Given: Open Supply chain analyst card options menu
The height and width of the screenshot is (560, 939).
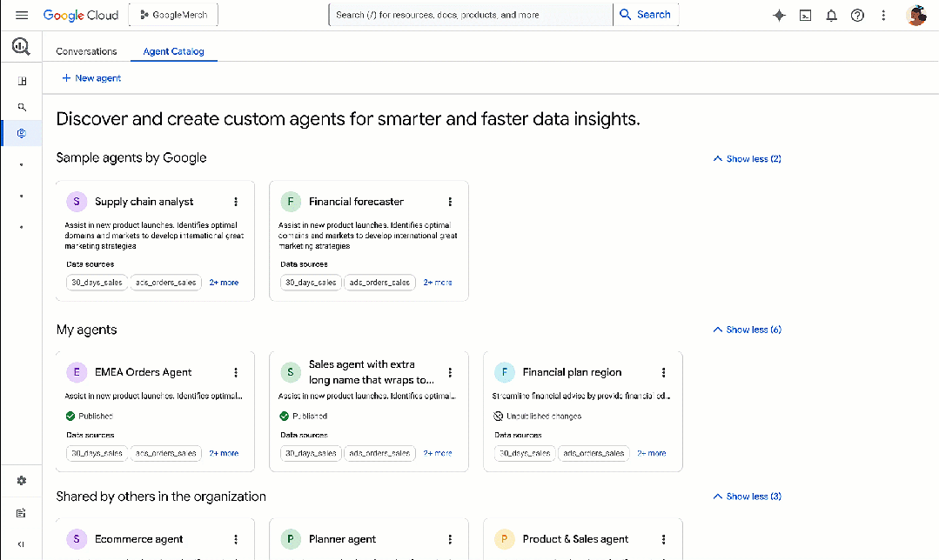Looking at the screenshot, I should point(236,202).
